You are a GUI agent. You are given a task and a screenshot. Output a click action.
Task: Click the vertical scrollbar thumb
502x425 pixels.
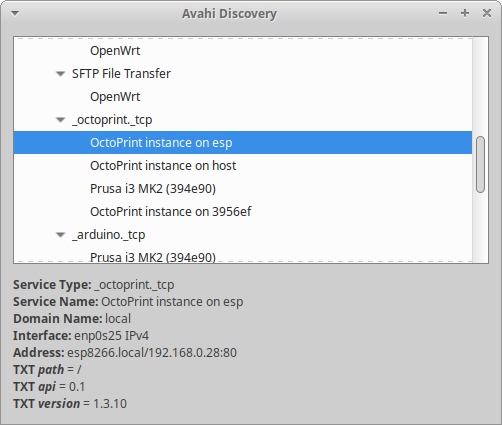[480, 164]
